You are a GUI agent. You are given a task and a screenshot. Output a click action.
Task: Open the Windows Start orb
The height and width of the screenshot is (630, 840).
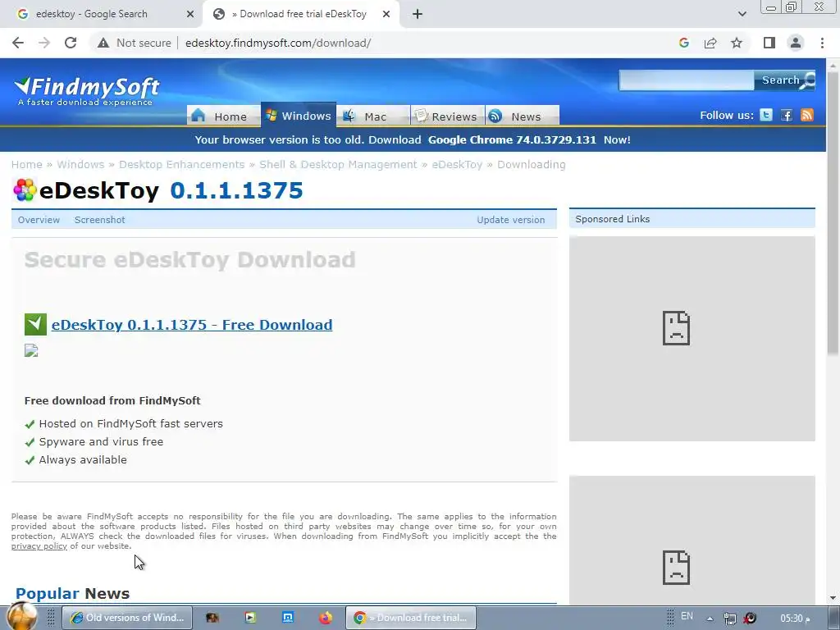point(22,616)
